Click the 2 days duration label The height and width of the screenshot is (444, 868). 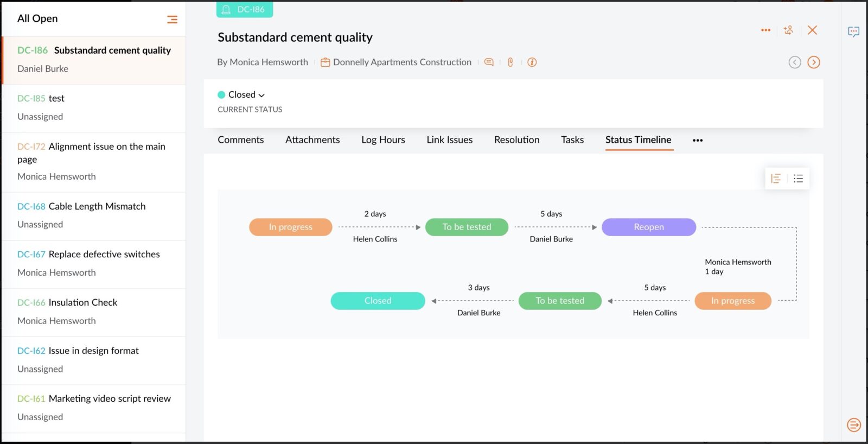tap(375, 214)
